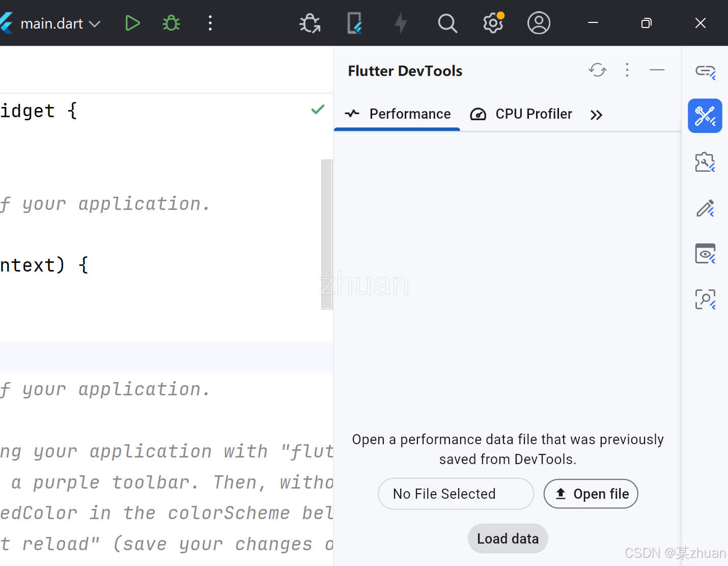Minimize the IDE window
728x566 pixels.
(x=593, y=23)
